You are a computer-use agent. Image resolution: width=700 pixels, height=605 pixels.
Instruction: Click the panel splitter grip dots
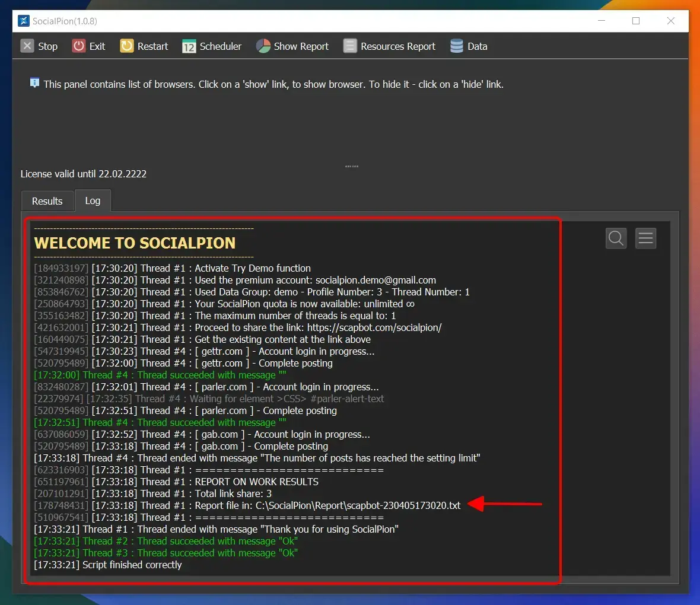coord(352,166)
